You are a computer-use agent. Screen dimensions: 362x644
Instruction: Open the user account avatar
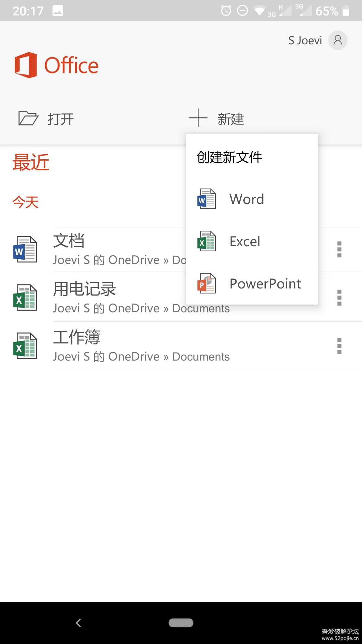(x=338, y=41)
